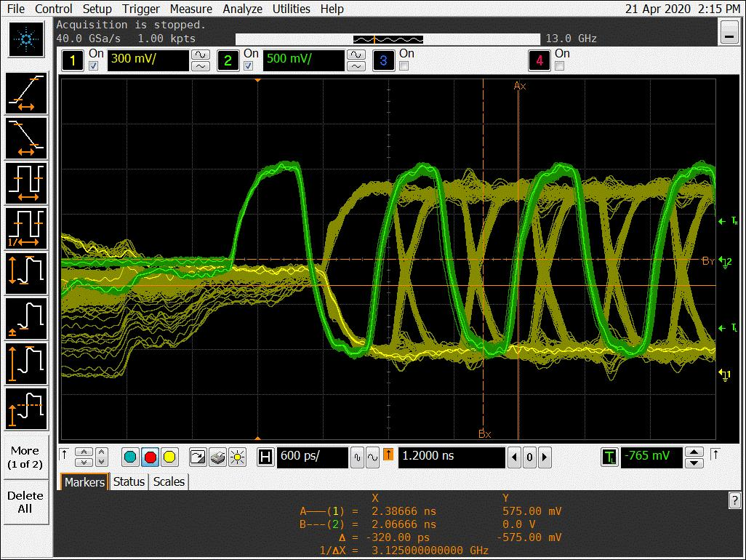Viewport: 746px width, 560px height.
Task: Increase channel 1 vertical scale
Action: (200, 55)
